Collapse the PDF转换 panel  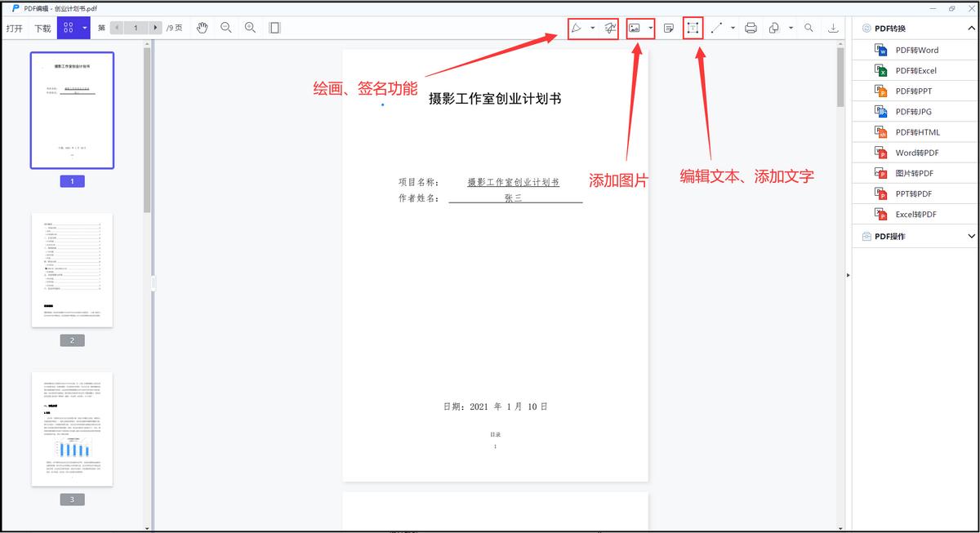coord(971,27)
